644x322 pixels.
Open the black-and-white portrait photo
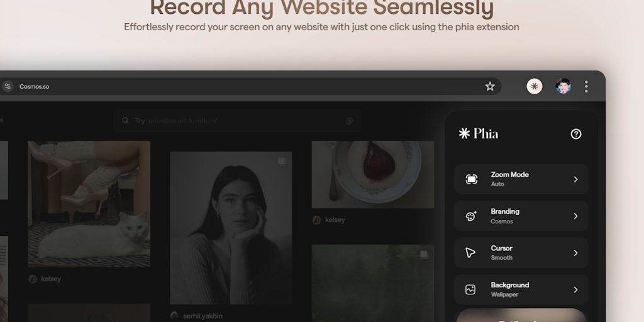(230, 228)
